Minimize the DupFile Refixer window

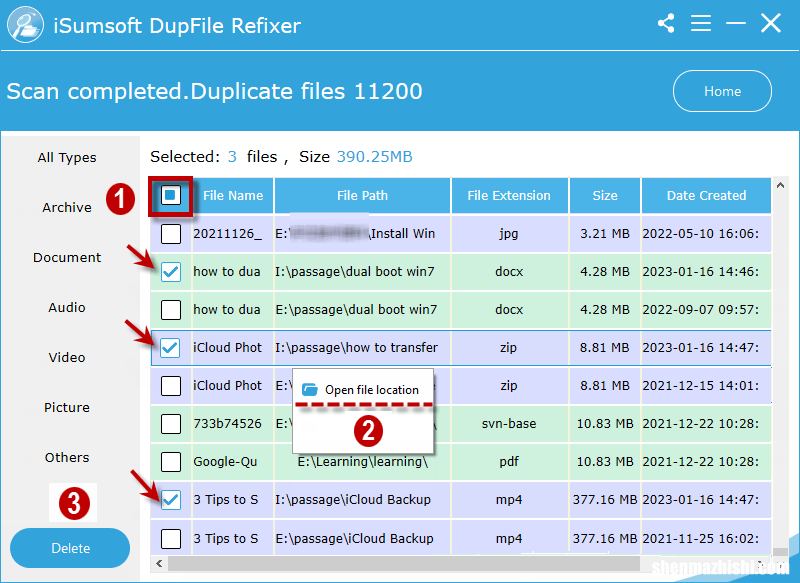pos(736,23)
